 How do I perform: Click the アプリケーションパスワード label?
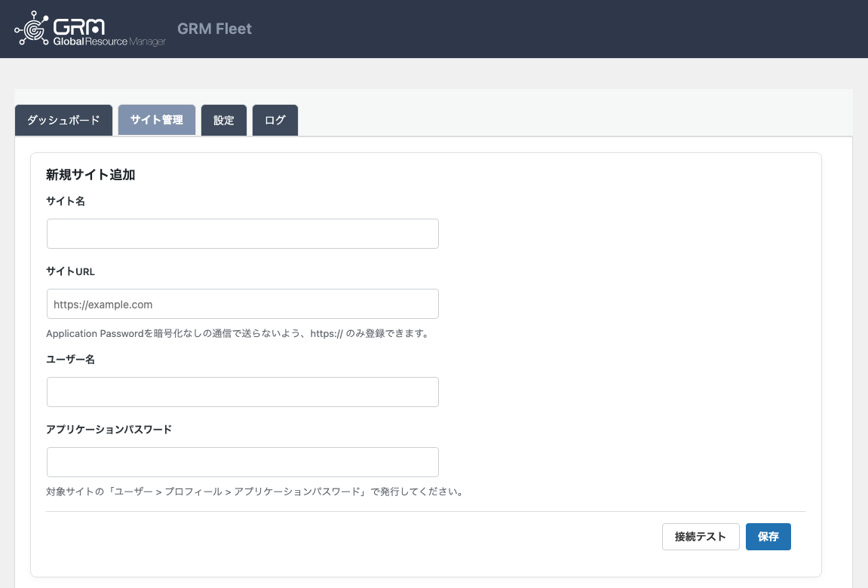click(x=109, y=430)
